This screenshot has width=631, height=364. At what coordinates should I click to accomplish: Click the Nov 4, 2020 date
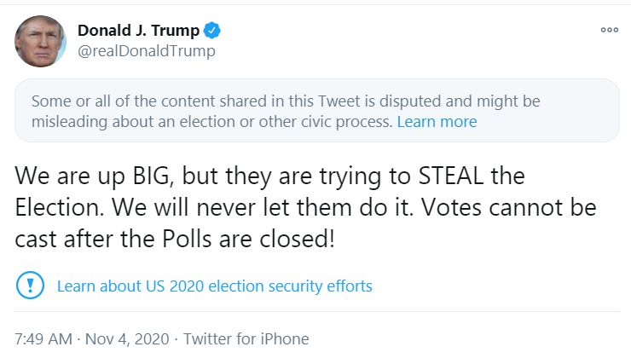pyautogui.click(x=127, y=339)
